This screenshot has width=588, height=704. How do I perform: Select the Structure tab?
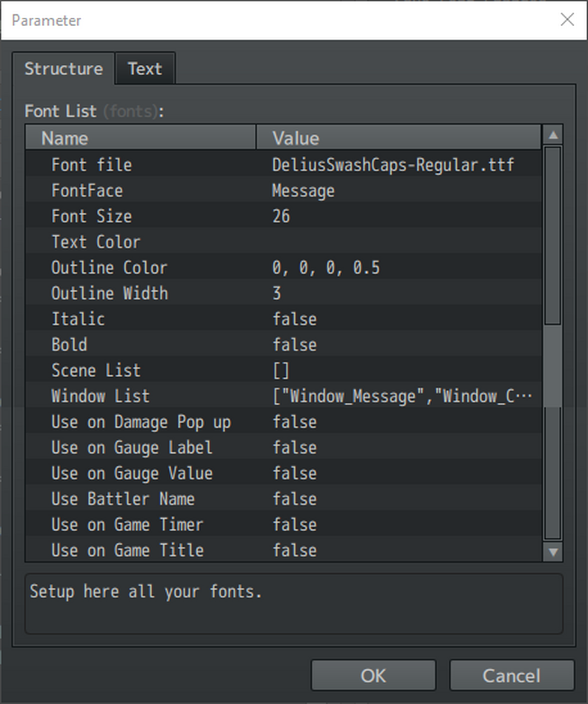click(63, 68)
